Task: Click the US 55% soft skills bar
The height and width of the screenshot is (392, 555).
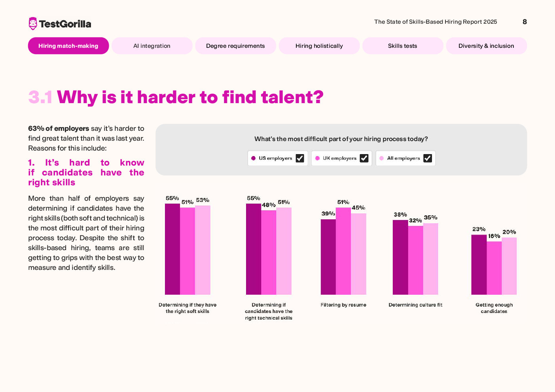Action: tap(172, 249)
